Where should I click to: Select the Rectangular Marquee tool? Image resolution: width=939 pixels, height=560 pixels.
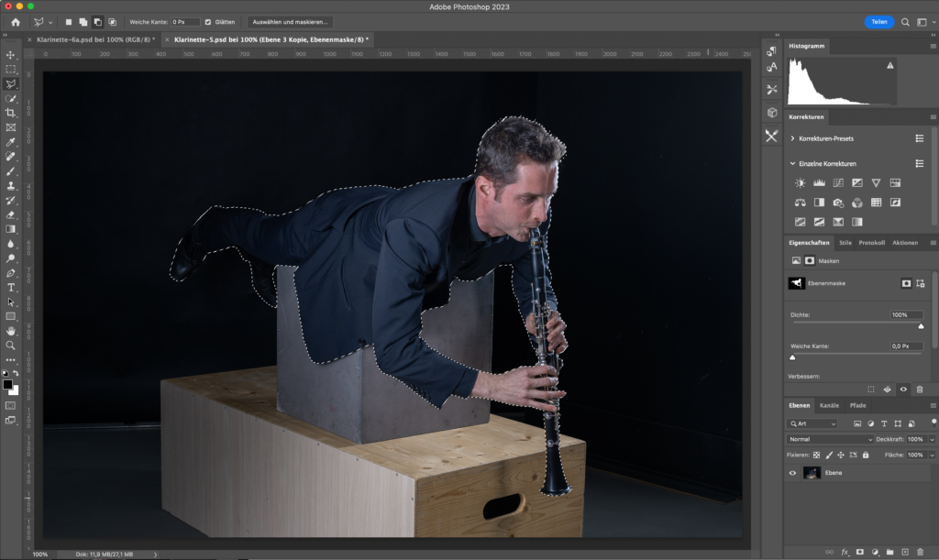pyautogui.click(x=11, y=70)
